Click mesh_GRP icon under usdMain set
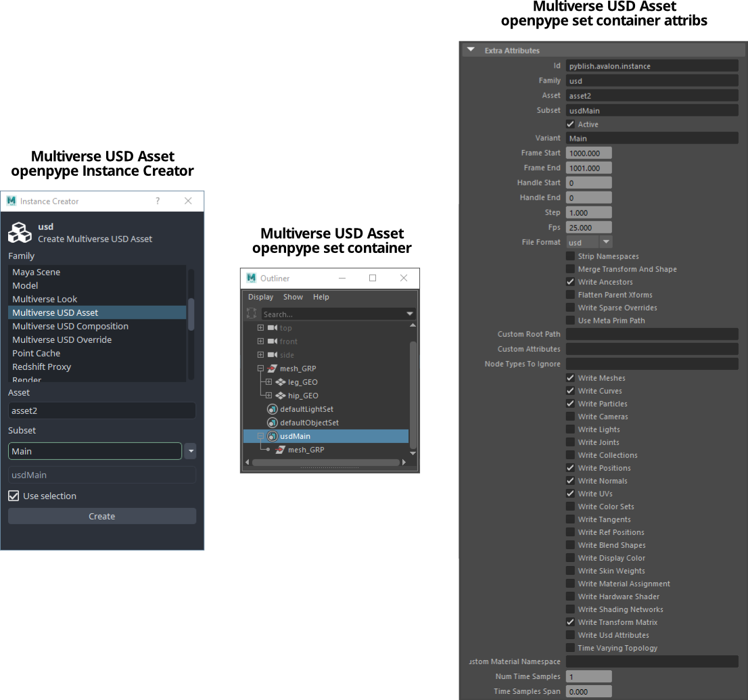 click(281, 450)
